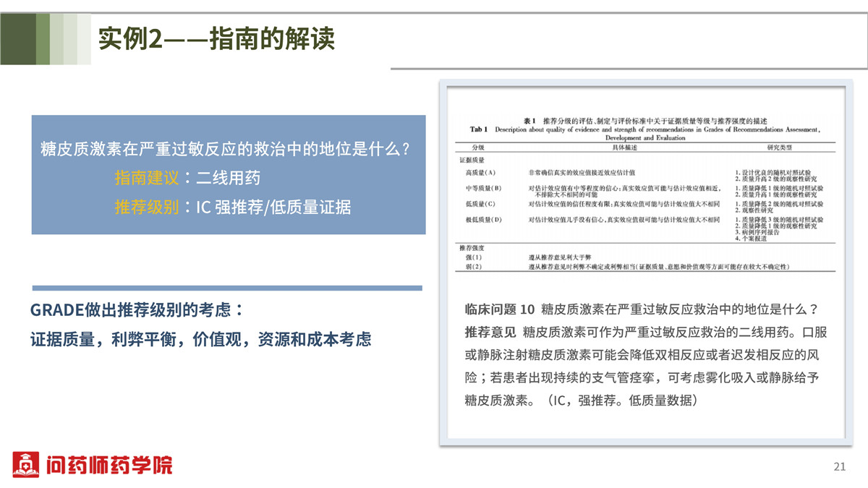Select the slide title 实例2——指南的解读
The width and height of the screenshot is (868, 488).
coord(217,39)
